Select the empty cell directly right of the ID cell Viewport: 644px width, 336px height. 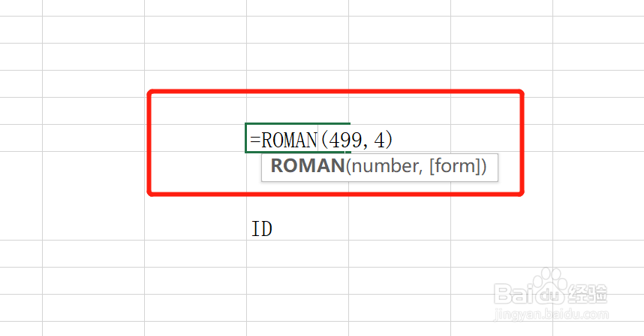(x=400, y=226)
